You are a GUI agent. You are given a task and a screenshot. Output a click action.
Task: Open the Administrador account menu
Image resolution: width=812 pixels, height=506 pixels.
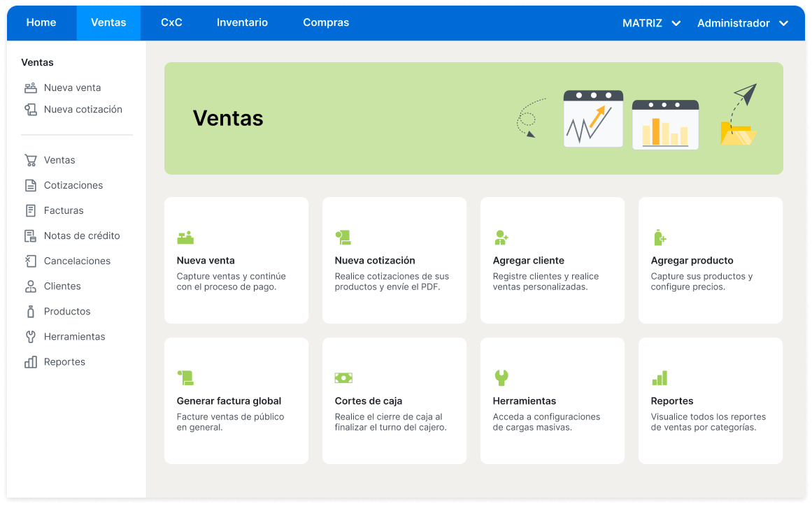(743, 23)
